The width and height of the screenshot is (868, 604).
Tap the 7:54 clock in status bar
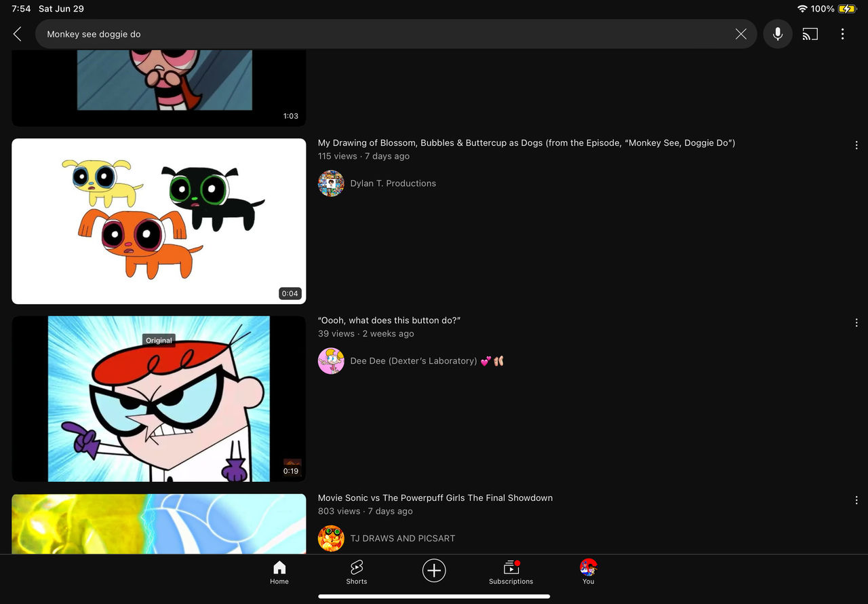coord(21,9)
